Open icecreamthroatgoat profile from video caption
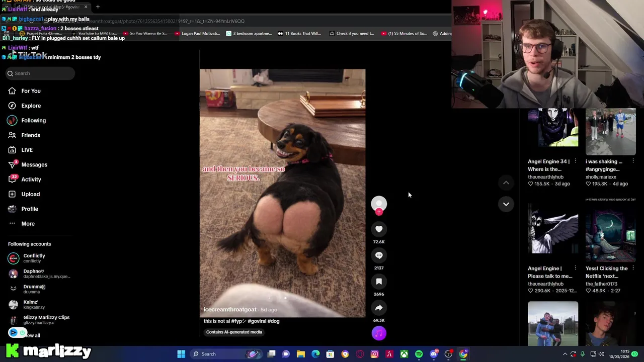Screen dimensions: 644x362 coord(230,310)
